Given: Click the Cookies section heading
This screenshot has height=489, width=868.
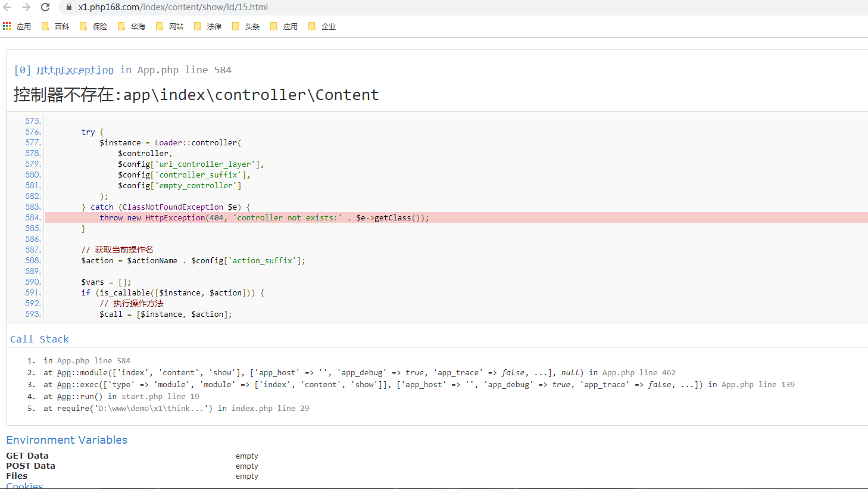Looking at the screenshot, I should (x=24, y=485).
